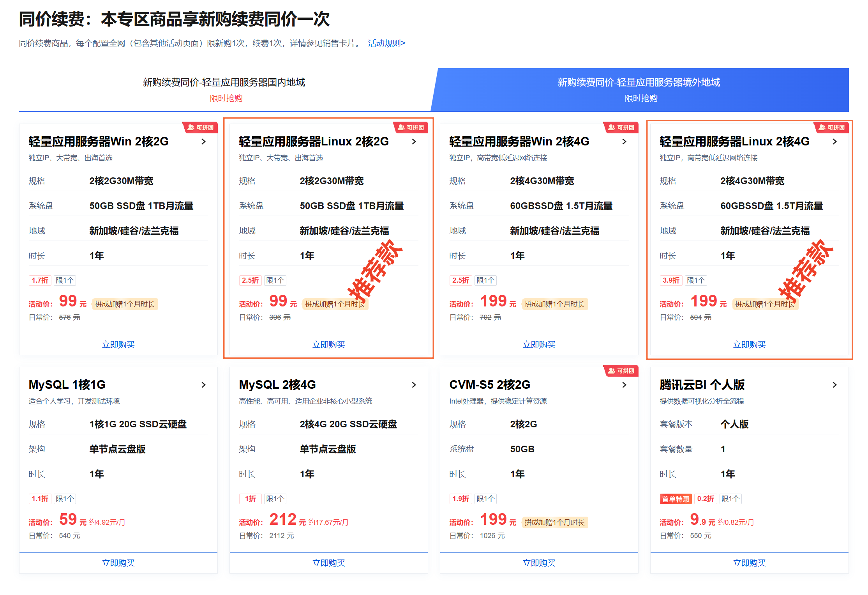This screenshot has height=595, width=868.
Task: Click 可拼团 badge on Linux 2核2G card
Action: click(x=411, y=127)
